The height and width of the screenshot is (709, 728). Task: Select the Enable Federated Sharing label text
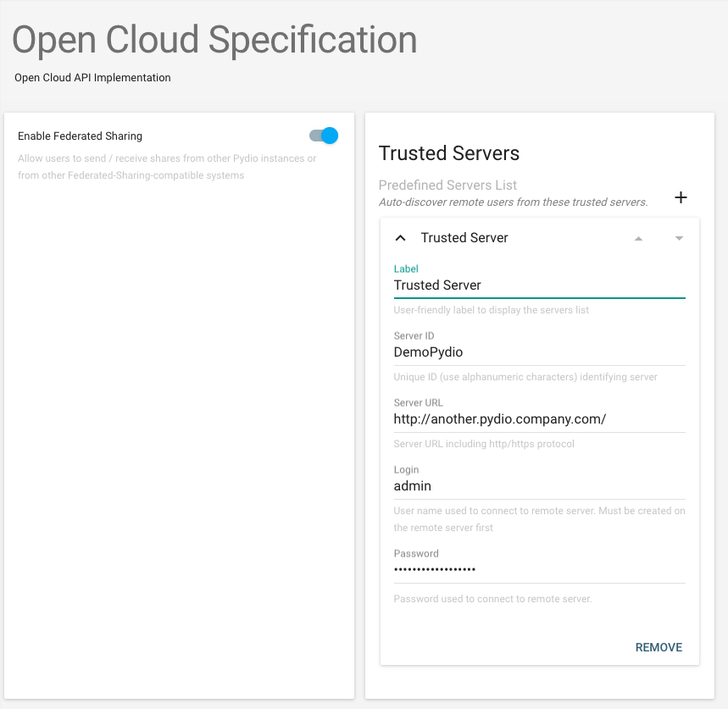80,136
